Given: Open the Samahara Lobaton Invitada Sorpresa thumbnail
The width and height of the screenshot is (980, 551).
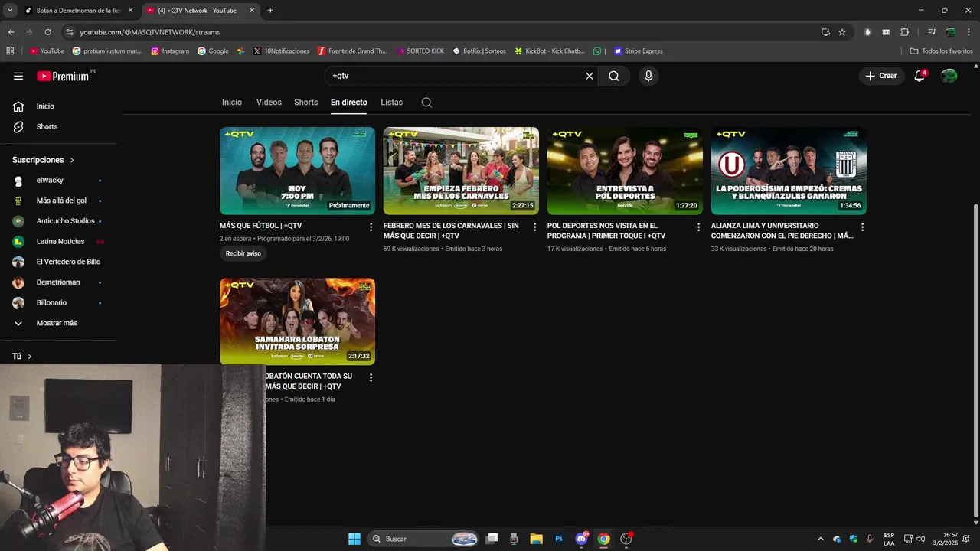Looking at the screenshot, I should (x=297, y=321).
